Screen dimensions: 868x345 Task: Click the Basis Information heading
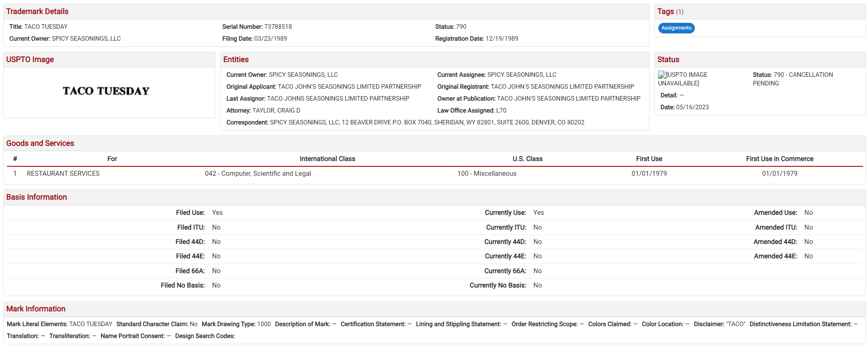pos(37,197)
